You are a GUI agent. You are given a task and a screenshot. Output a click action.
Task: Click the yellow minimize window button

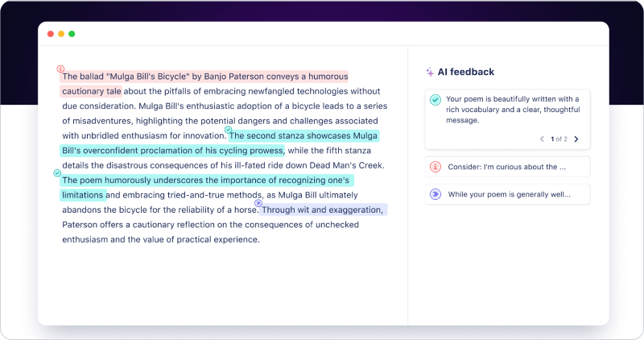[x=61, y=34]
